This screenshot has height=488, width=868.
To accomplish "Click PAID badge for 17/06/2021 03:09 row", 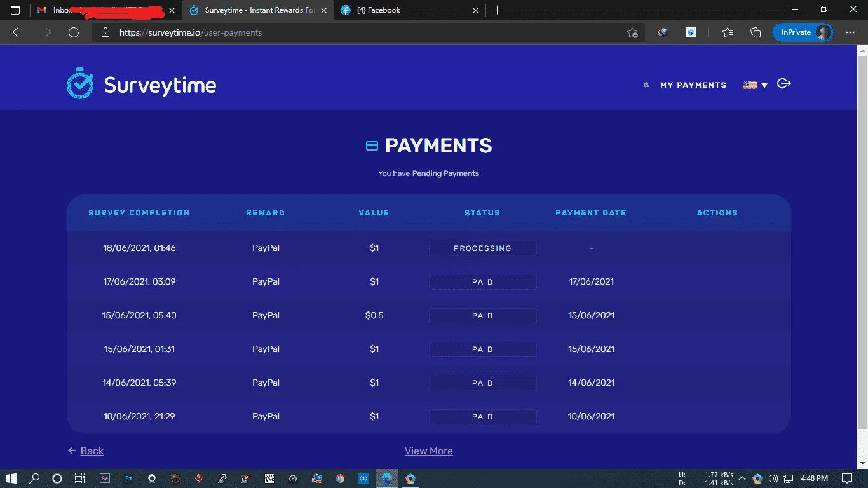I will click(x=483, y=282).
